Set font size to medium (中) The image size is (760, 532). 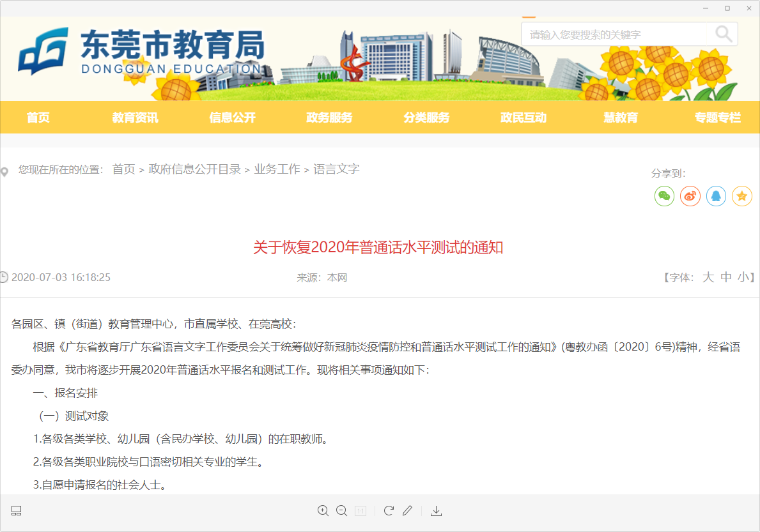tap(726, 277)
